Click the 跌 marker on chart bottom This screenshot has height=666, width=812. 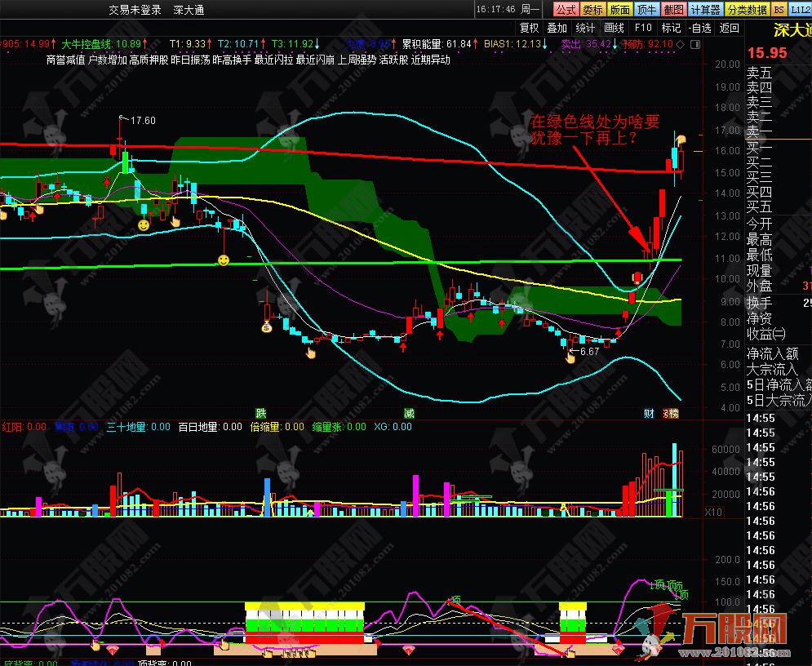(261, 413)
